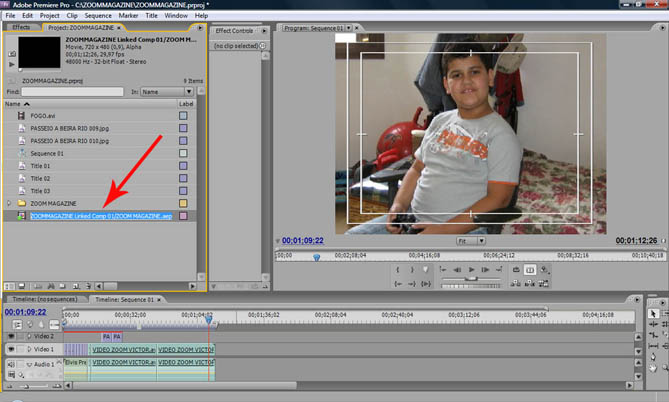Screen dimensions: 669x402
Task: Click the Name column header
Action: (13, 103)
